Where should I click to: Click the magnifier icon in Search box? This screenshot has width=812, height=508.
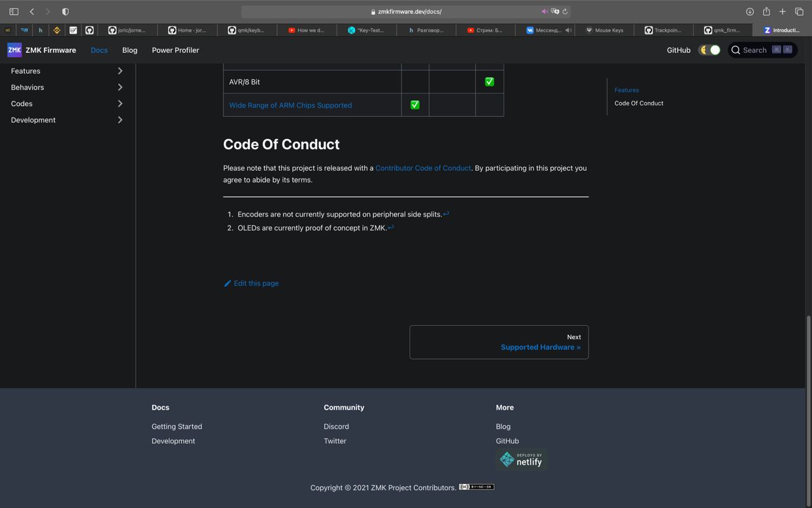(736, 50)
